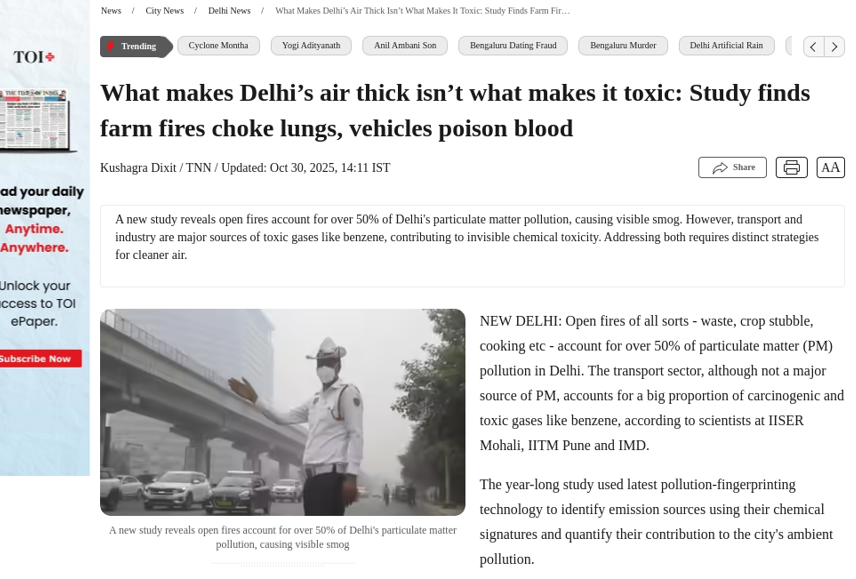The width and height of the screenshot is (856, 579).
Task: Click the Kushagra Dixit author name
Action: click(x=138, y=168)
